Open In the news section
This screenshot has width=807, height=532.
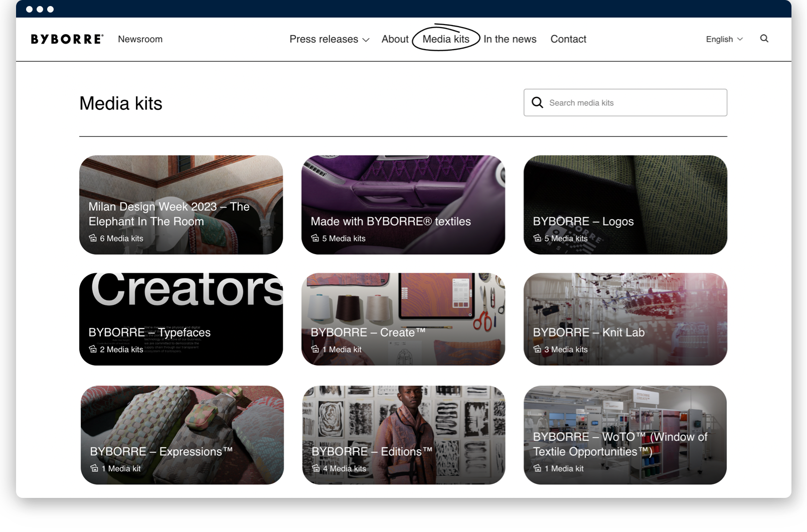pos(510,39)
